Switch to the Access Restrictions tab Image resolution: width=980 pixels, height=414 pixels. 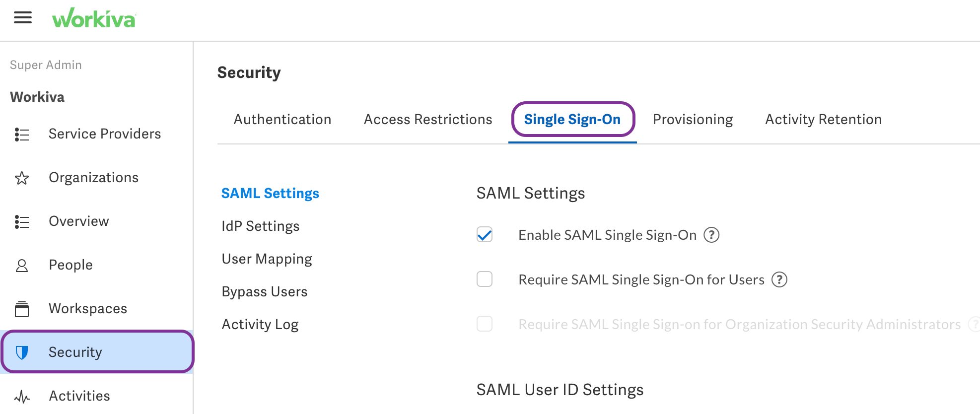(428, 120)
